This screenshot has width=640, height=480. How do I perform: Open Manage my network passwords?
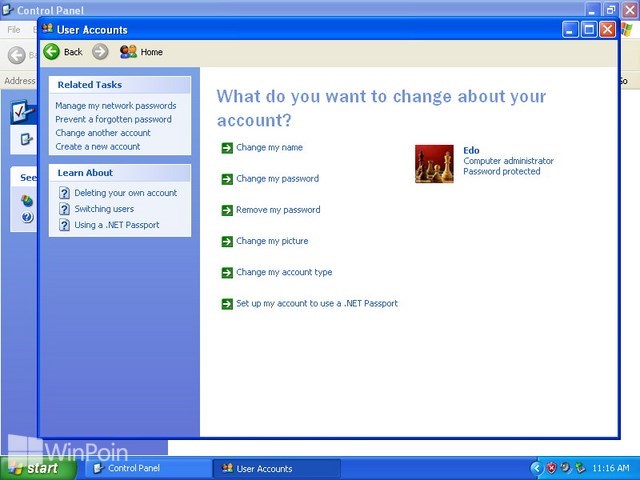(116, 106)
